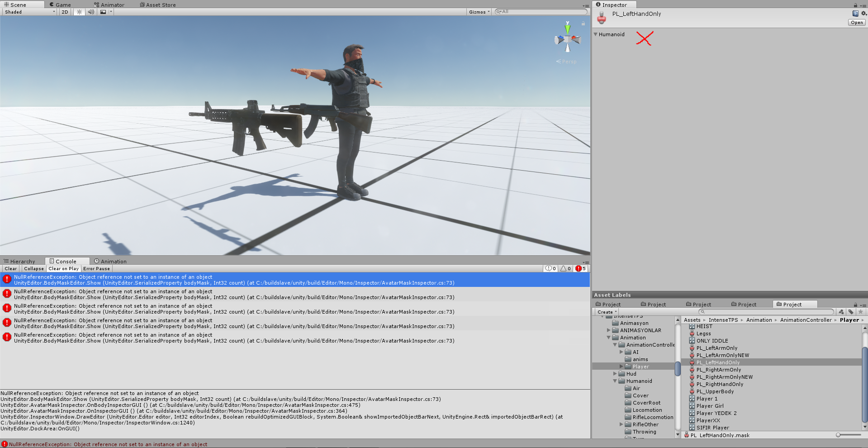
Task: Select the Locomotion folder icon
Action: point(628,410)
